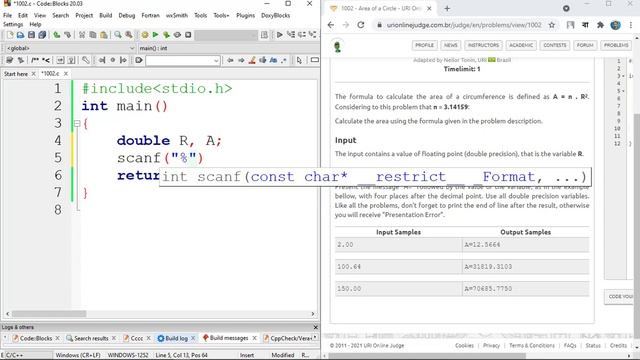The width and height of the screenshot is (640, 360).
Task: Switch to the Start here tab
Action: click(x=16, y=74)
